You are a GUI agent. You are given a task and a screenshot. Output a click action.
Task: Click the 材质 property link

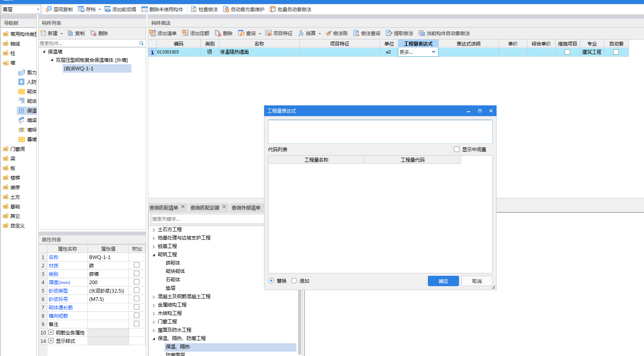(54, 265)
